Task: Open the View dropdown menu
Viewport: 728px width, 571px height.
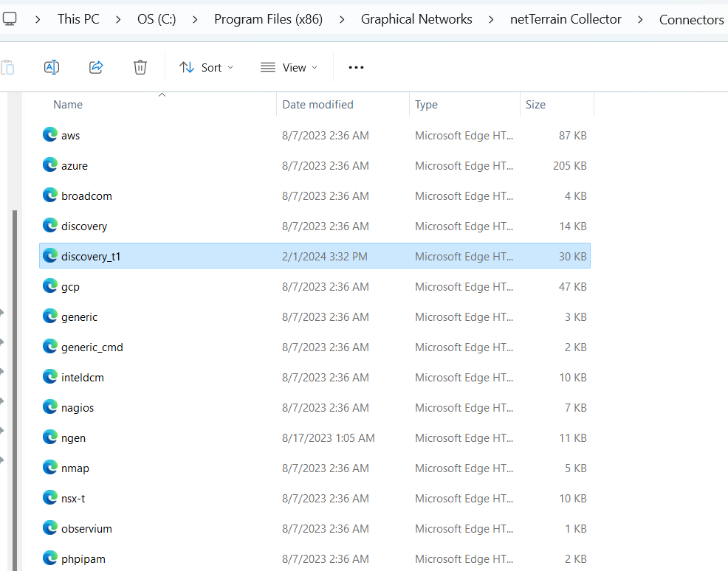Action: (x=289, y=67)
